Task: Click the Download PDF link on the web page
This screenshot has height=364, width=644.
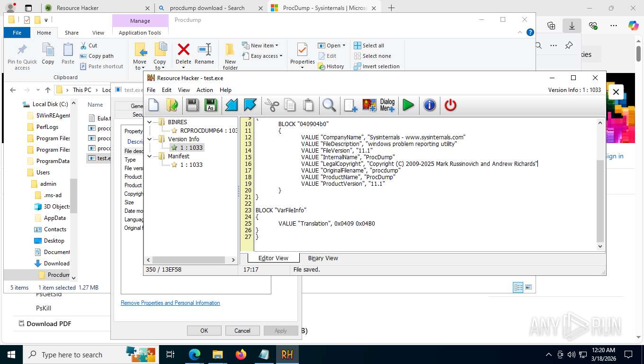Action: pos(49,324)
